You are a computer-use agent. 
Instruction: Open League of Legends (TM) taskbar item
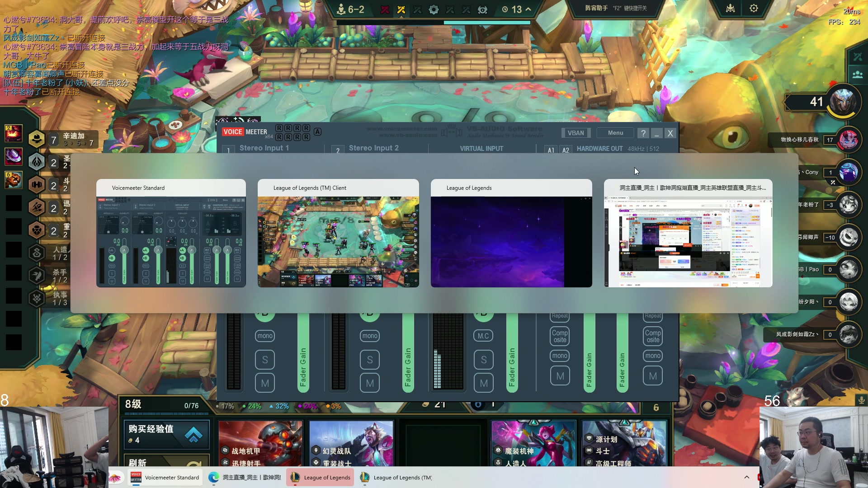click(x=396, y=477)
